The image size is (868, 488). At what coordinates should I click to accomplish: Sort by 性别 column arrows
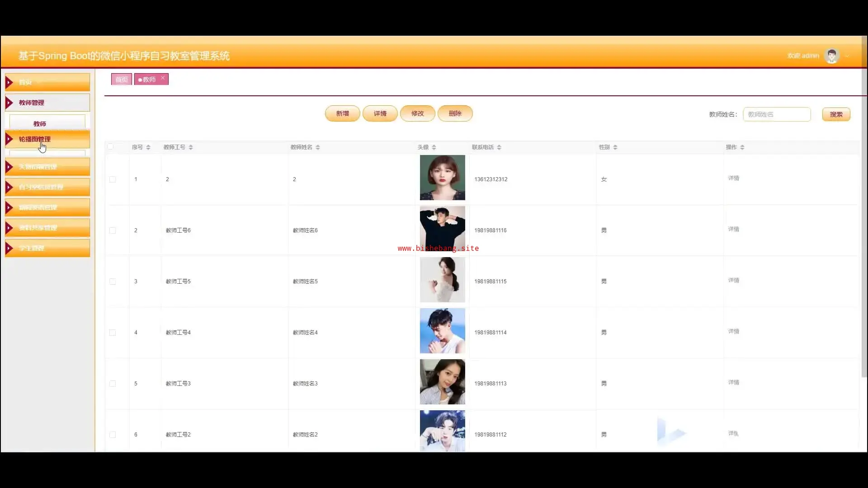coord(615,147)
